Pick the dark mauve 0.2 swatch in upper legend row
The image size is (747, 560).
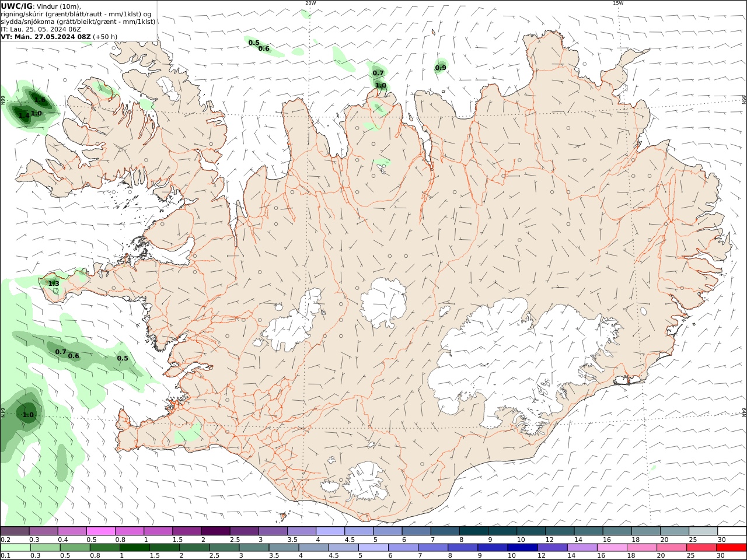tap(15, 531)
